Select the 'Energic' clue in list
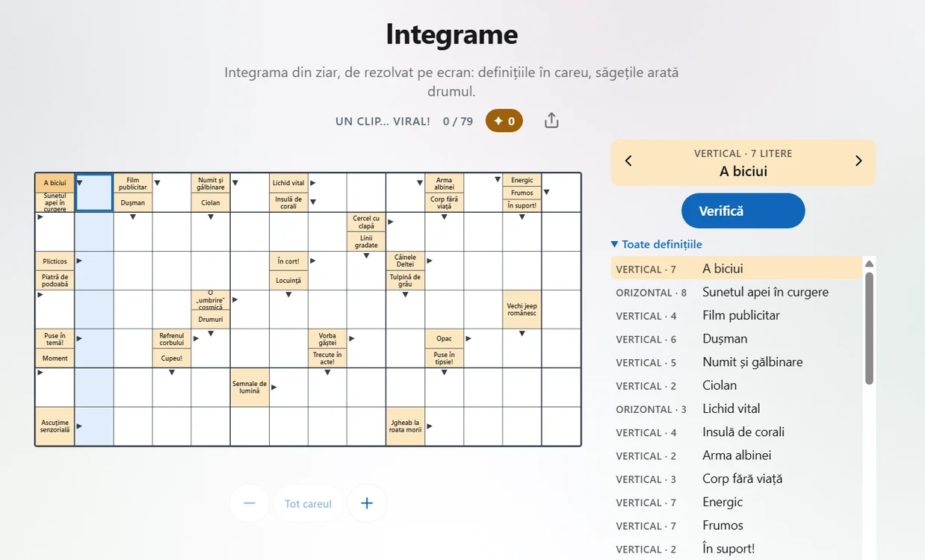The image size is (925, 560). [x=737, y=502]
